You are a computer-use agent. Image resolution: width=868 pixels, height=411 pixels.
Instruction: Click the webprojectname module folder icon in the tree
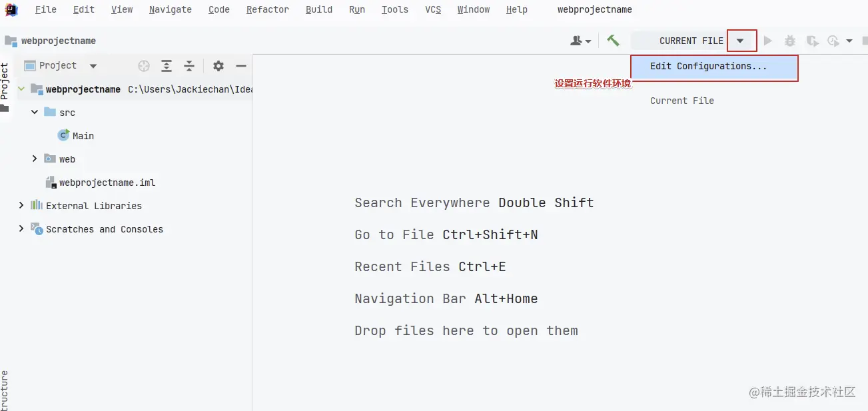point(37,89)
